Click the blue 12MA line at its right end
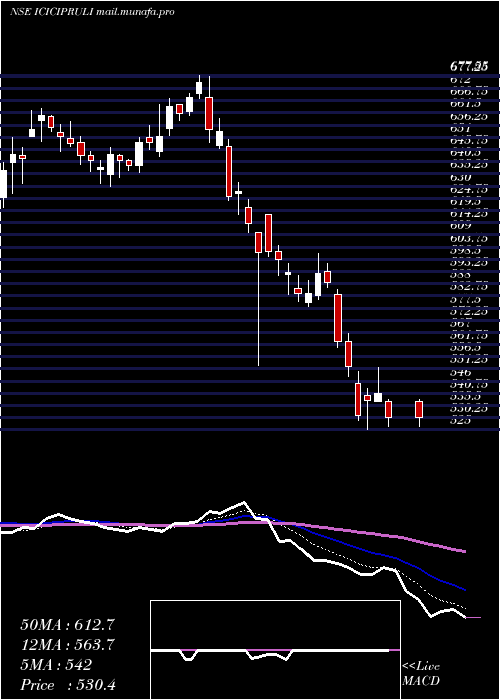500x700 pixels. pyautogui.click(x=463, y=589)
